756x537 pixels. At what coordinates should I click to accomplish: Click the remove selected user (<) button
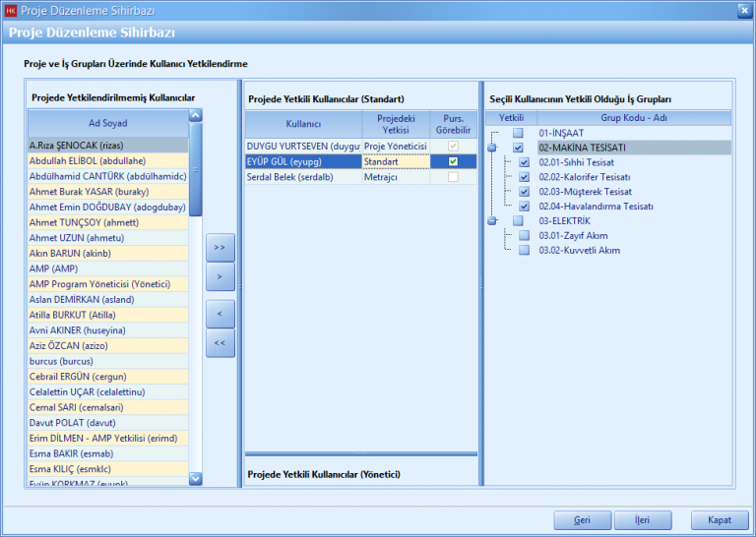tap(220, 313)
